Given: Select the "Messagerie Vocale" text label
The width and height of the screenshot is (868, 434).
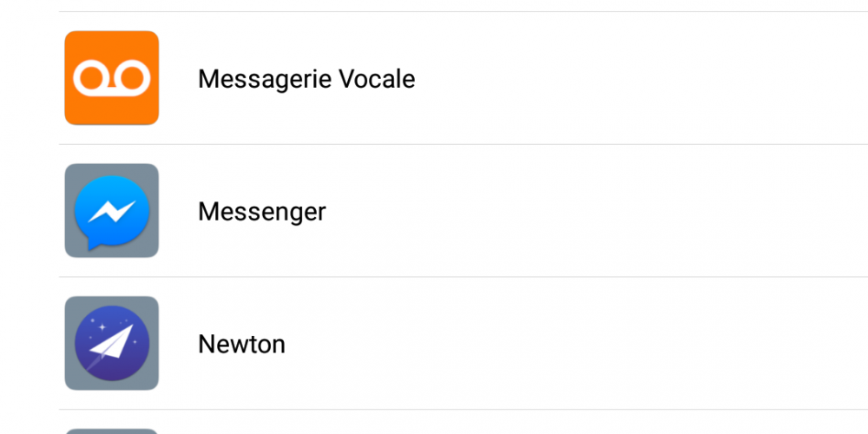Looking at the screenshot, I should click(x=306, y=79).
